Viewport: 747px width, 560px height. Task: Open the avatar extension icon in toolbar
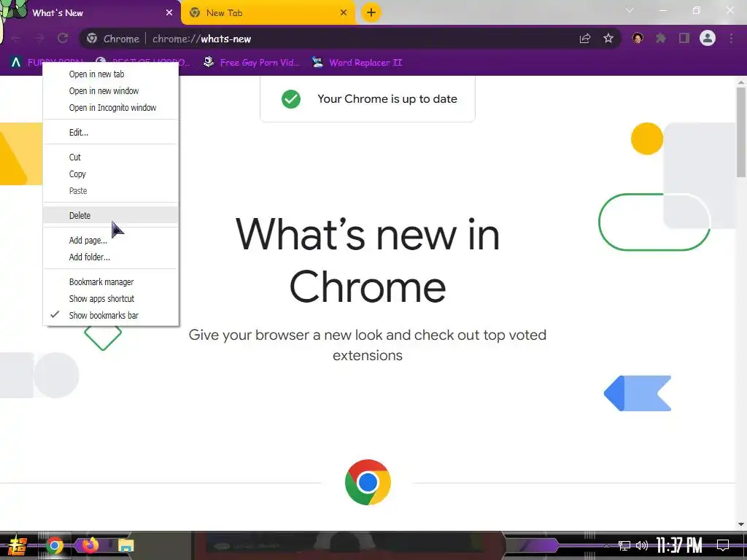(x=638, y=38)
